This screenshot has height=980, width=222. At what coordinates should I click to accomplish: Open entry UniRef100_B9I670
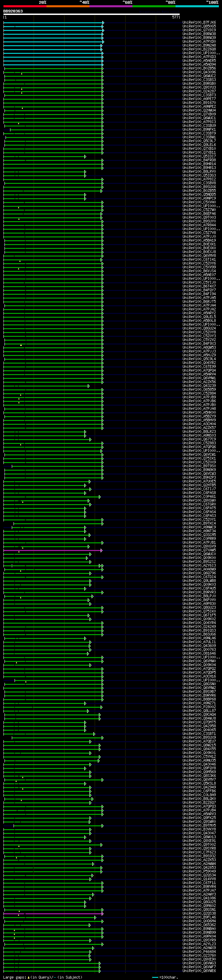(x=199, y=103)
